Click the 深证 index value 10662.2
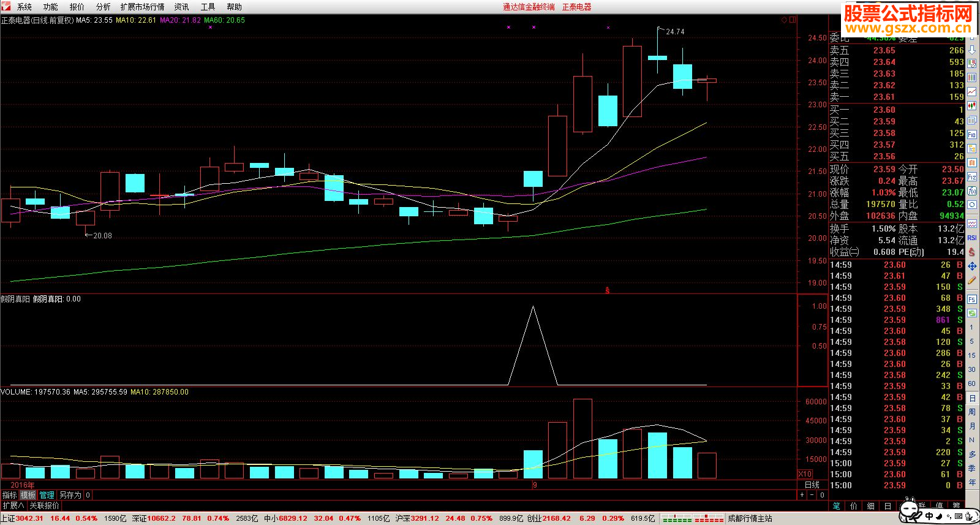 click(x=161, y=518)
